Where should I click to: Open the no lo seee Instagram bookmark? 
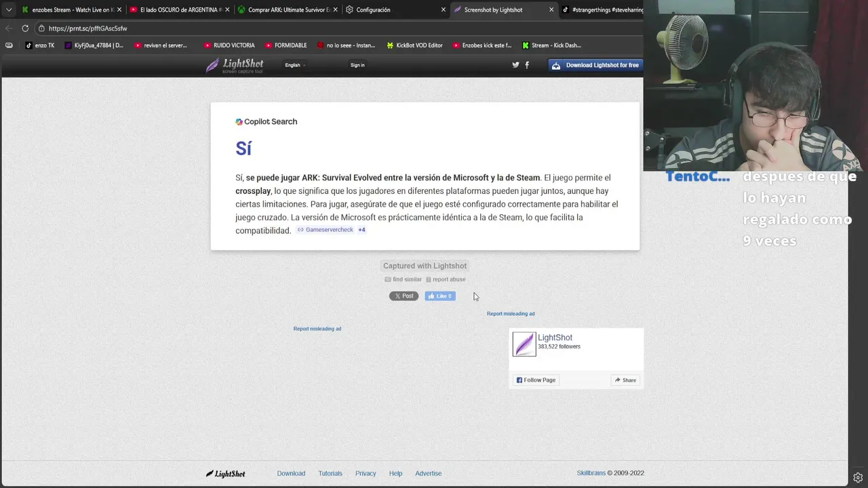pos(346,45)
